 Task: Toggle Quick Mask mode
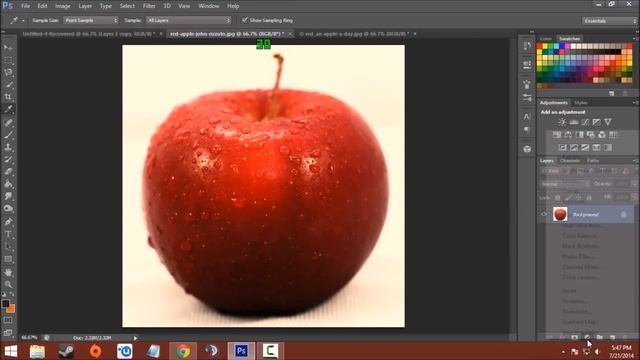pyautogui.click(x=8, y=320)
